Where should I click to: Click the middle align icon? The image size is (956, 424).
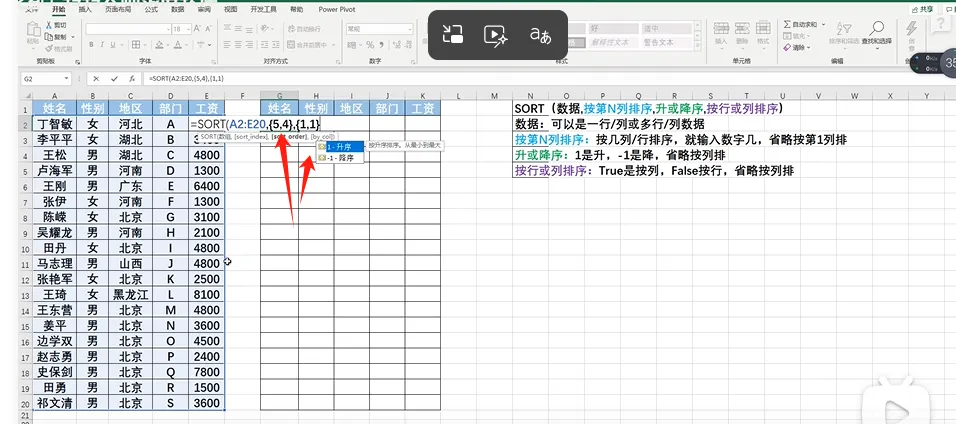point(238,29)
